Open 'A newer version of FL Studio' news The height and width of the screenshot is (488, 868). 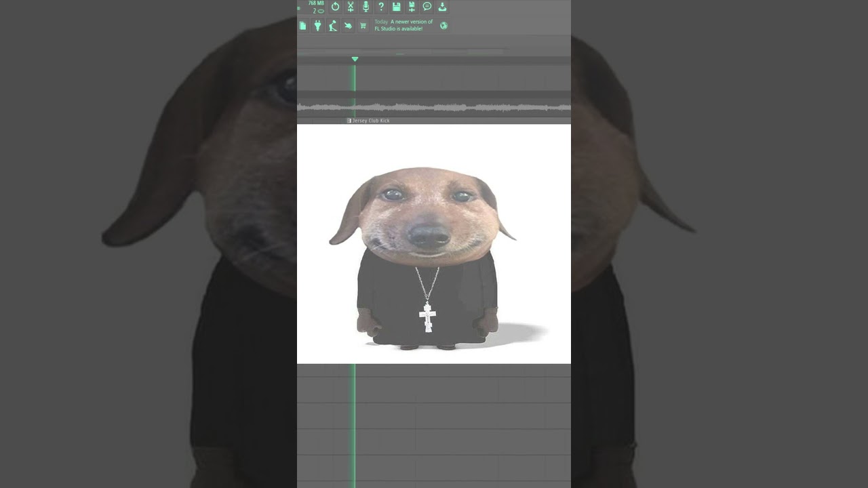[x=403, y=25]
